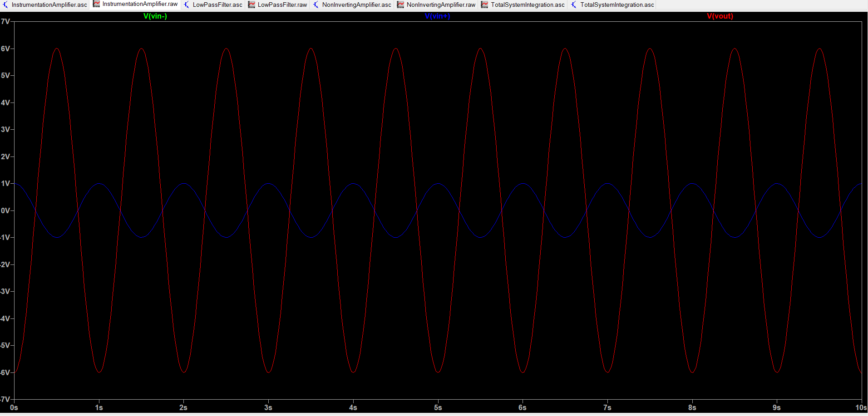868x416 pixels.
Task: Open TotalSystemIntegration.asc tab with waveform icon
Action: click(523, 5)
